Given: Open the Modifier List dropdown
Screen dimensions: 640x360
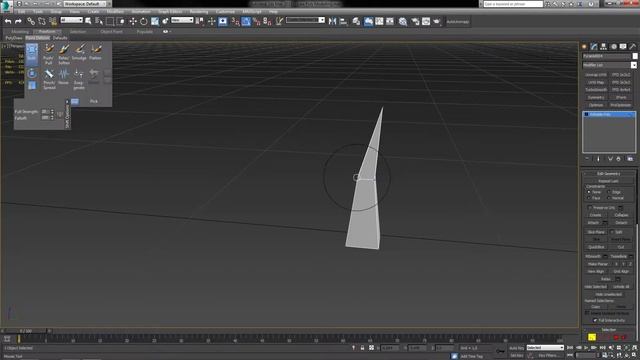Looking at the screenshot, I should coord(609,65).
